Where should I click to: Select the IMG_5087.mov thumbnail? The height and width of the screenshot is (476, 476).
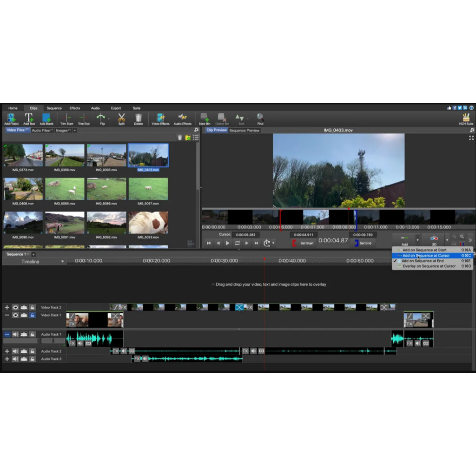[x=148, y=189]
